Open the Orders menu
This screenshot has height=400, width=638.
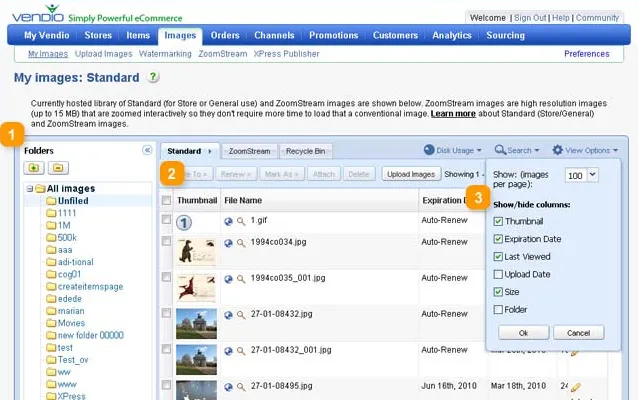[225, 35]
